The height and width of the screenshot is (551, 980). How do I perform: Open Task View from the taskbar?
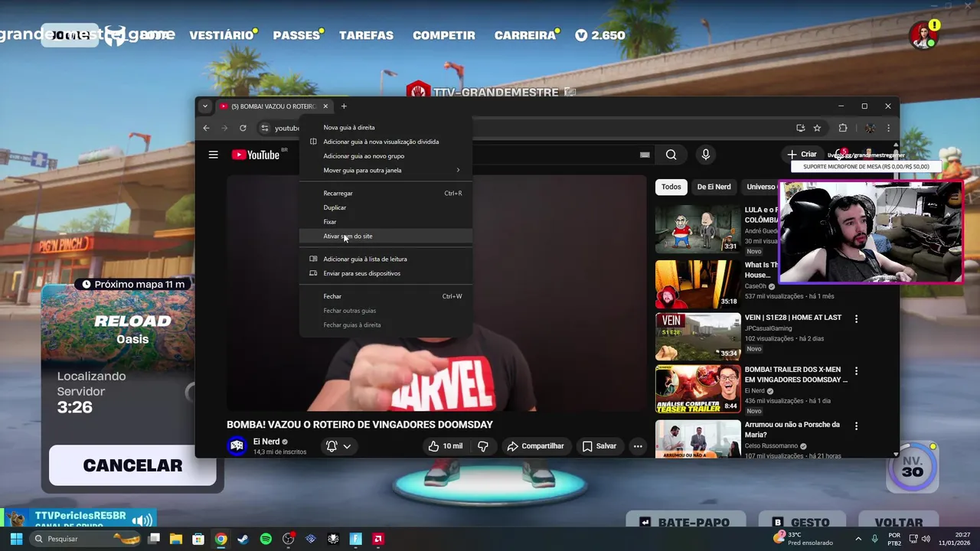click(154, 539)
